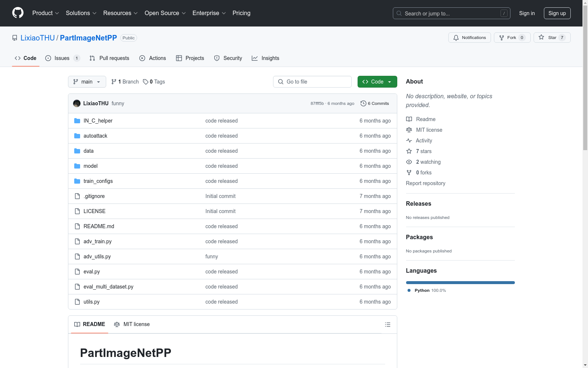
Task: Click the eye icon beside 2 watching
Action: point(409,162)
